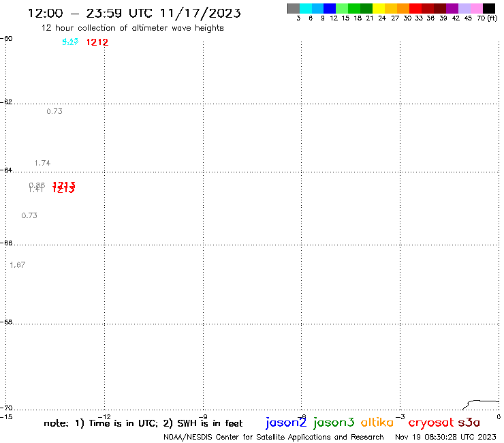Click the '70 (ft)' legend scale label
This screenshot has width=504, height=443.
tap(487, 18)
